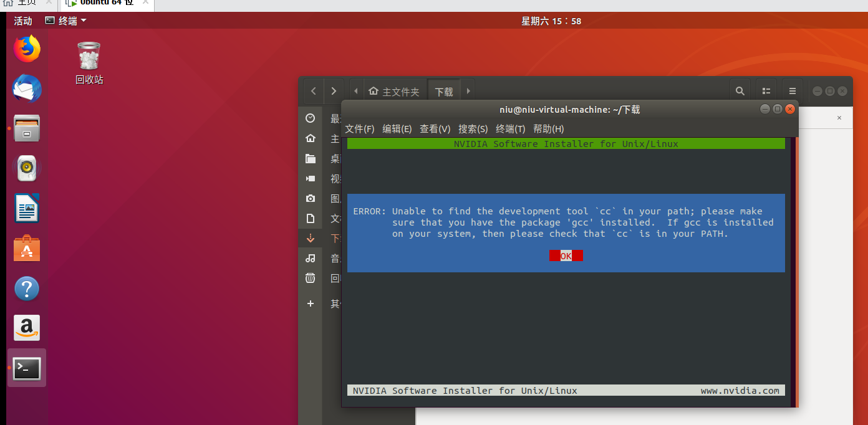The image size is (868, 425).
Task: Open Music note icon in Files sidebar
Action: pos(310,258)
